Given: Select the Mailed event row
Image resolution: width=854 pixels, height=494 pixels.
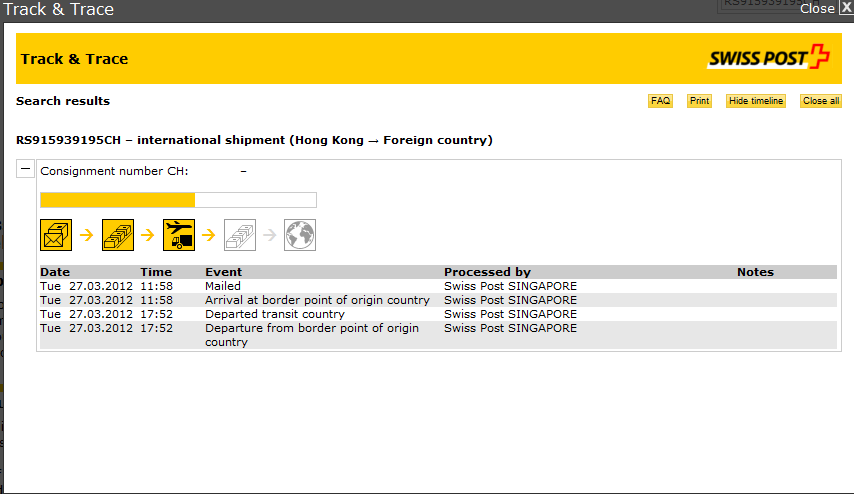Looking at the screenshot, I should click(x=223, y=286).
